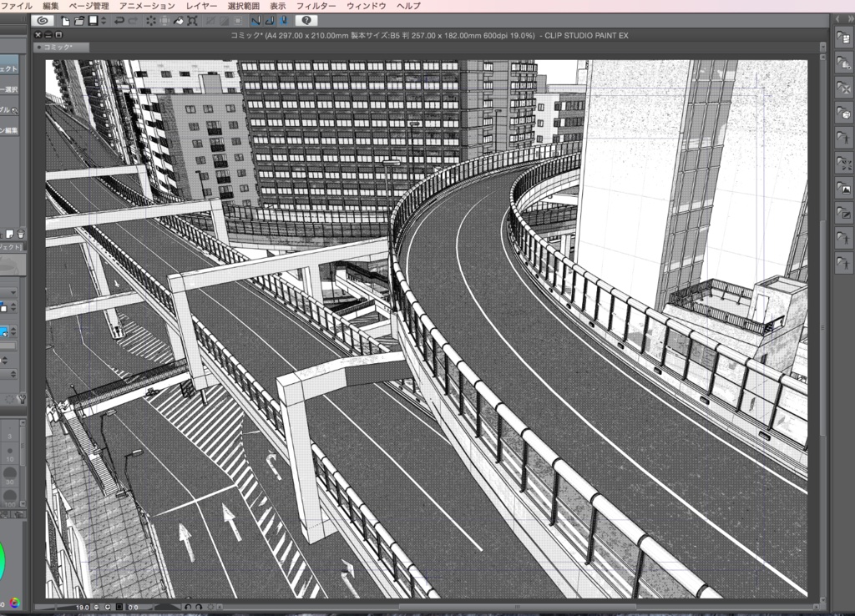Open the 表示 menu

coord(277,6)
